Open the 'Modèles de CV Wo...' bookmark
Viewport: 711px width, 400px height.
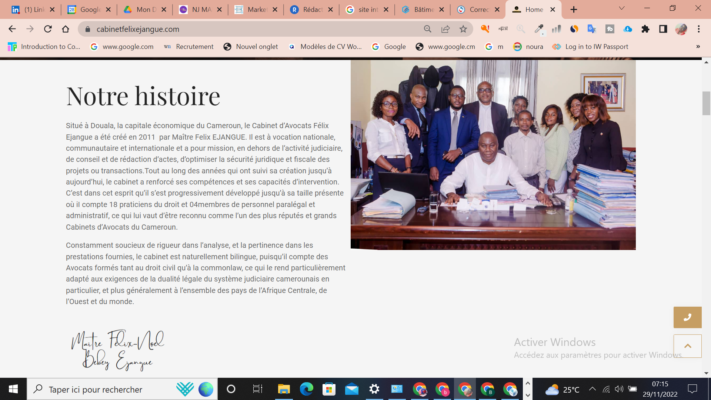(325, 47)
